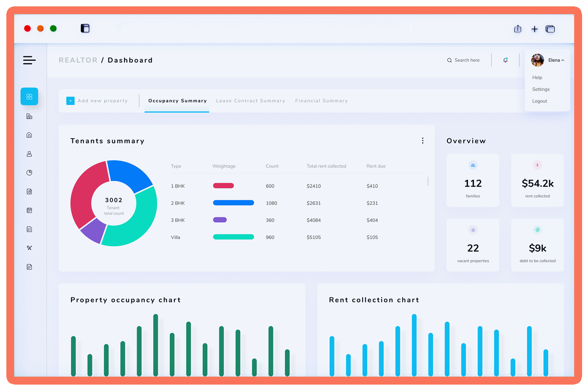Open the maintenance tools icon in sidebar
The height and width of the screenshot is (391, 588).
coord(29,248)
